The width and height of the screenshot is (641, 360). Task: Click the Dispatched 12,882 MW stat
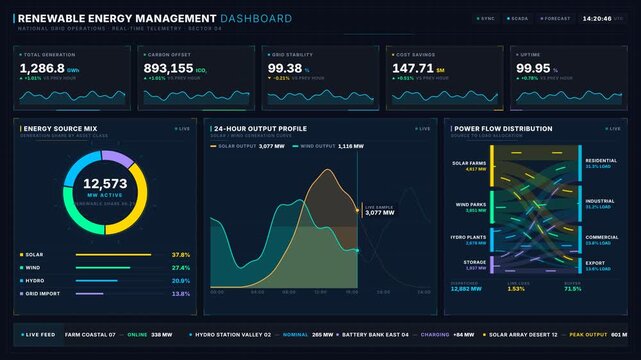[466, 286]
